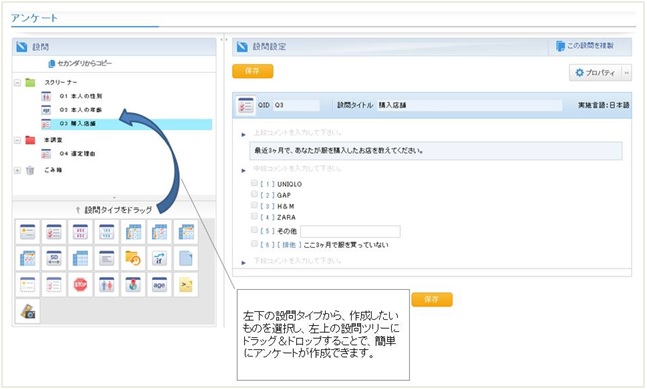Check the その他 option checkbox
Image resolution: width=647 pixels, height=389 pixels.
[x=254, y=230]
